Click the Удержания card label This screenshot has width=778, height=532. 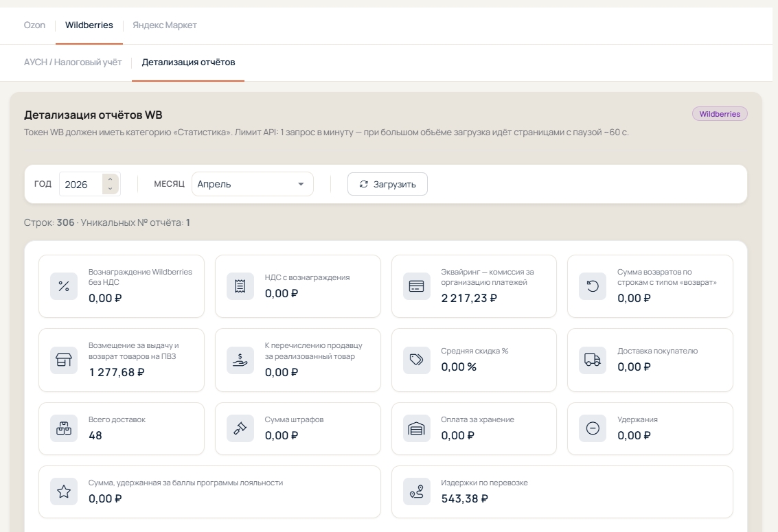click(638, 419)
